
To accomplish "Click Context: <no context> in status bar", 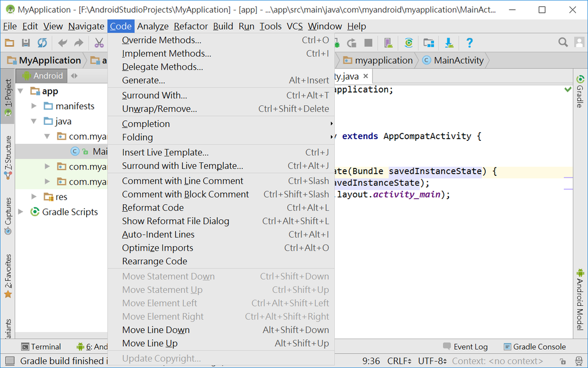I will (x=497, y=361).
